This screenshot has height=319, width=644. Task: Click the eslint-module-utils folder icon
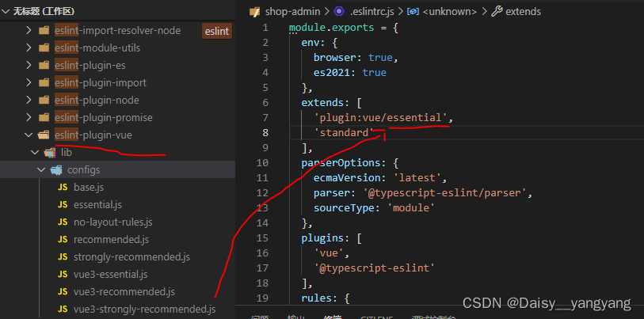44,48
